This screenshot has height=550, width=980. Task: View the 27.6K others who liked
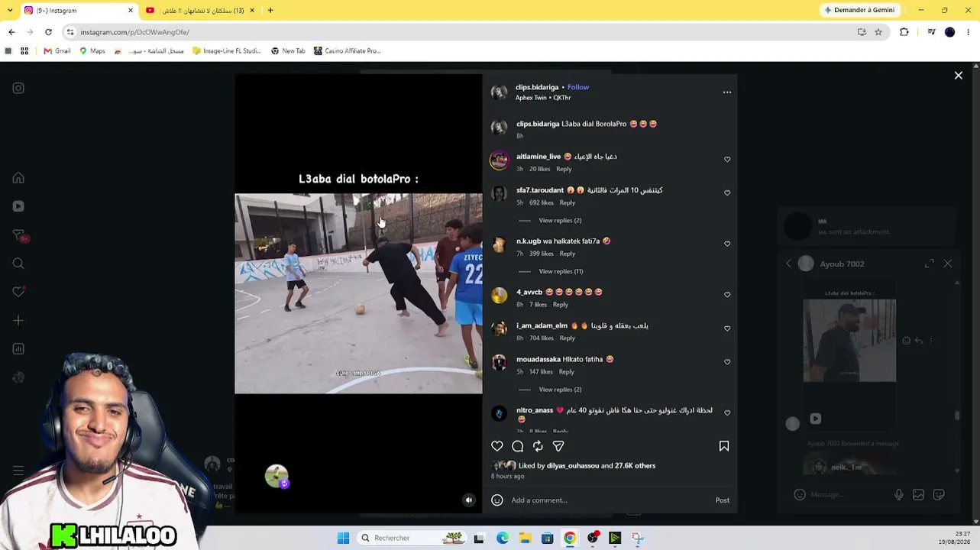636,466
